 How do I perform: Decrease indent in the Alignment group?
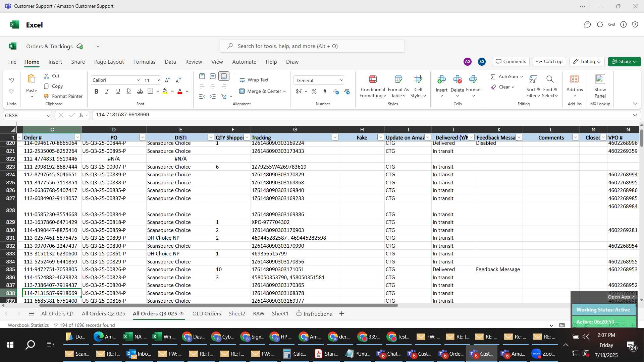coord(202,97)
